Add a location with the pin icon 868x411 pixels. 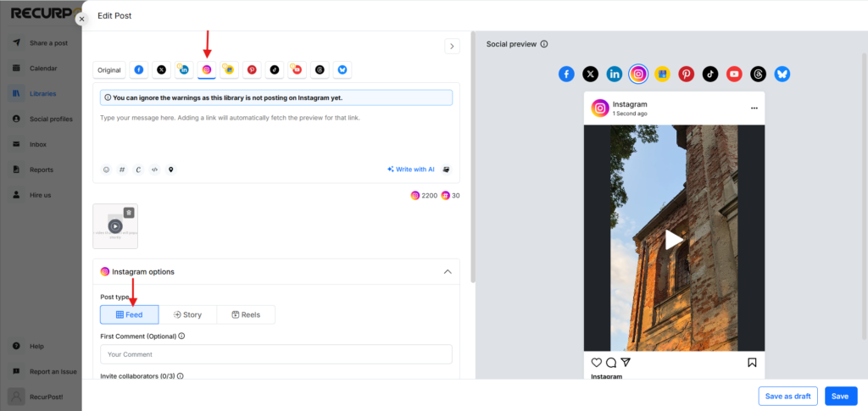(171, 169)
